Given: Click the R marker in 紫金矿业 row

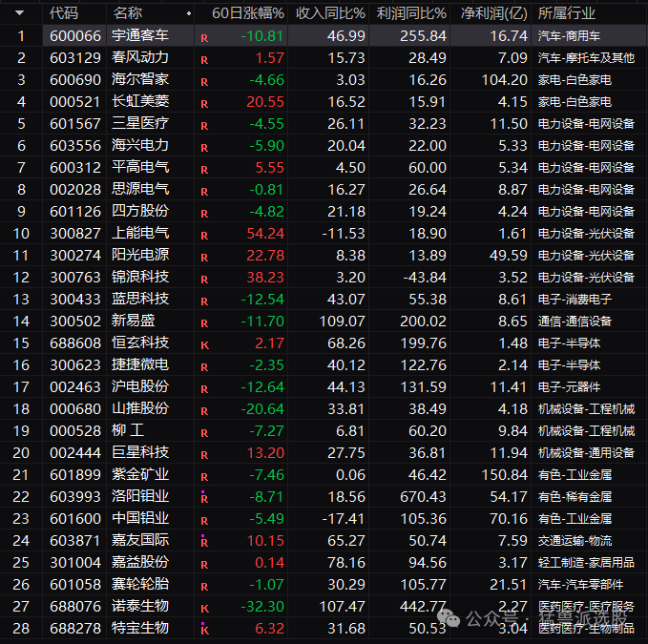Looking at the screenshot, I should point(204,476).
